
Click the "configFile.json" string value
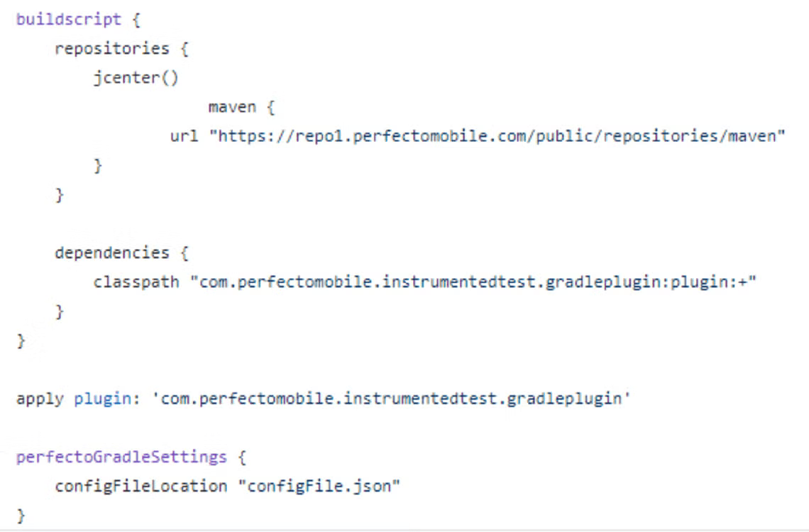point(319,486)
